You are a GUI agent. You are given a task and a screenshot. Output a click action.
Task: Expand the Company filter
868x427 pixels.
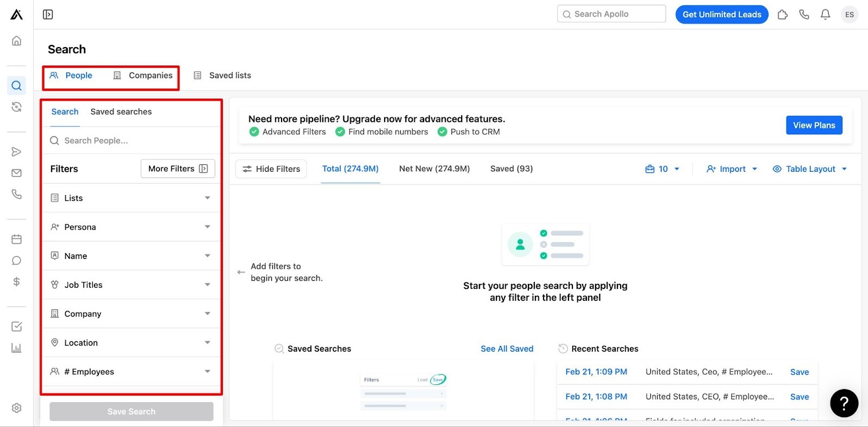coord(131,314)
